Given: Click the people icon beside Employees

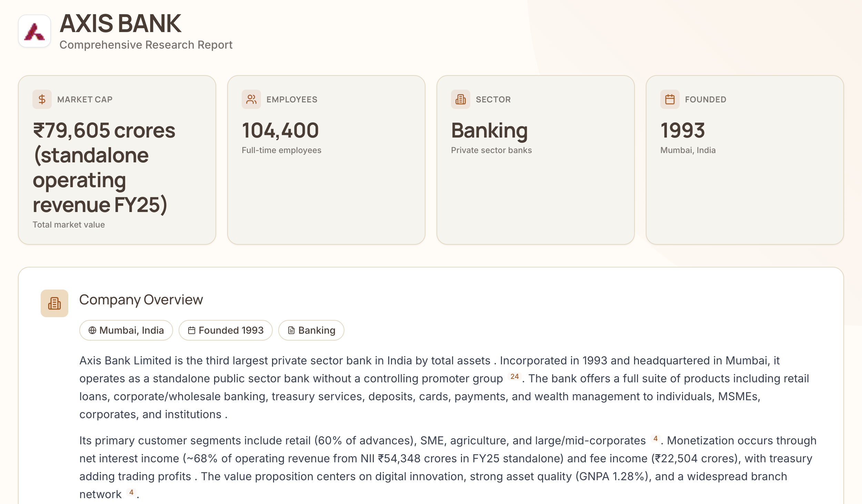Looking at the screenshot, I should click(x=251, y=99).
